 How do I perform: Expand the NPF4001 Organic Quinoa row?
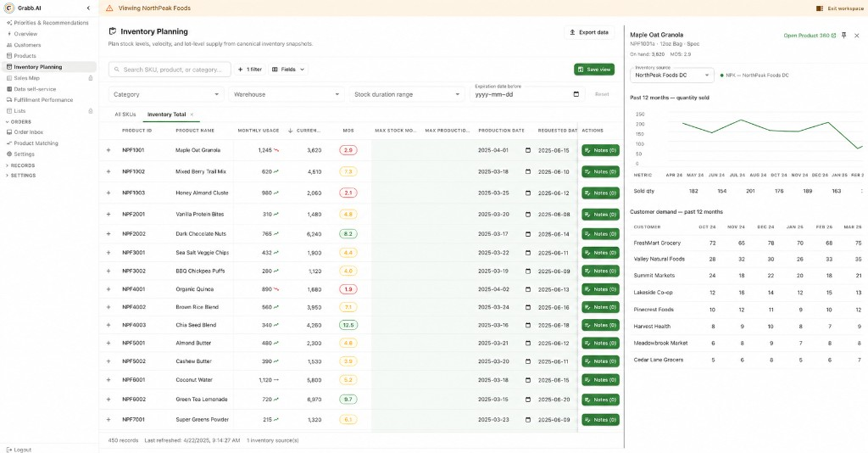[108, 289]
